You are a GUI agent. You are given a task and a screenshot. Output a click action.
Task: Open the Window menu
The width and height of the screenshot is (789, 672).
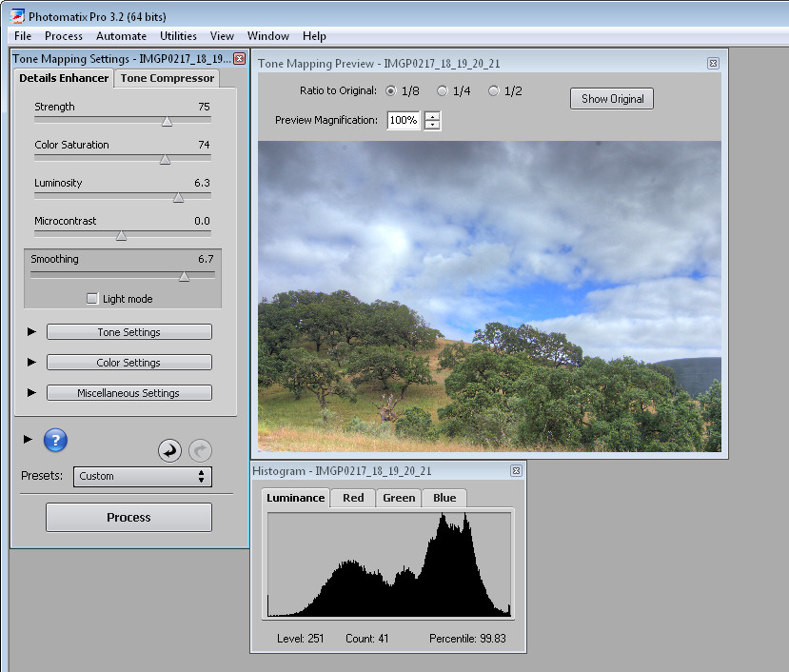268,36
